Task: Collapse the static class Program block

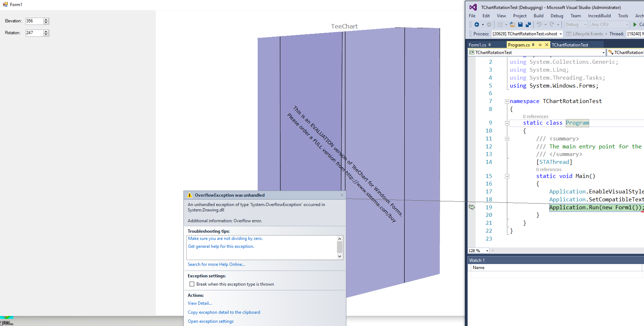Action: point(507,123)
